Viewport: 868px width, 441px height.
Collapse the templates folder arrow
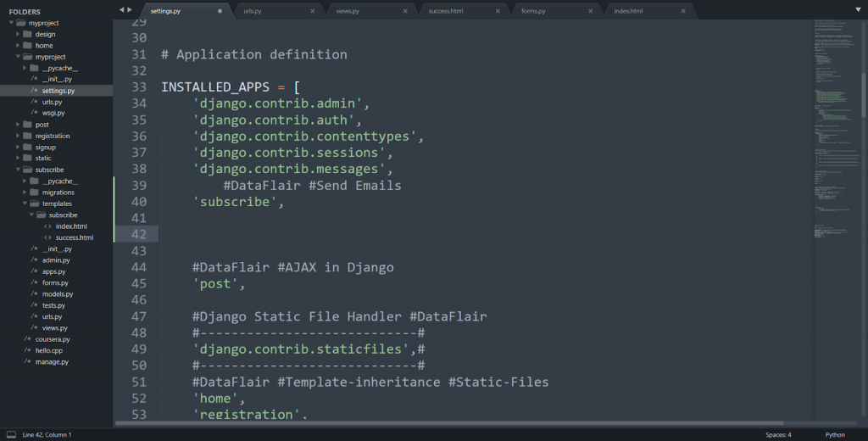click(x=25, y=204)
